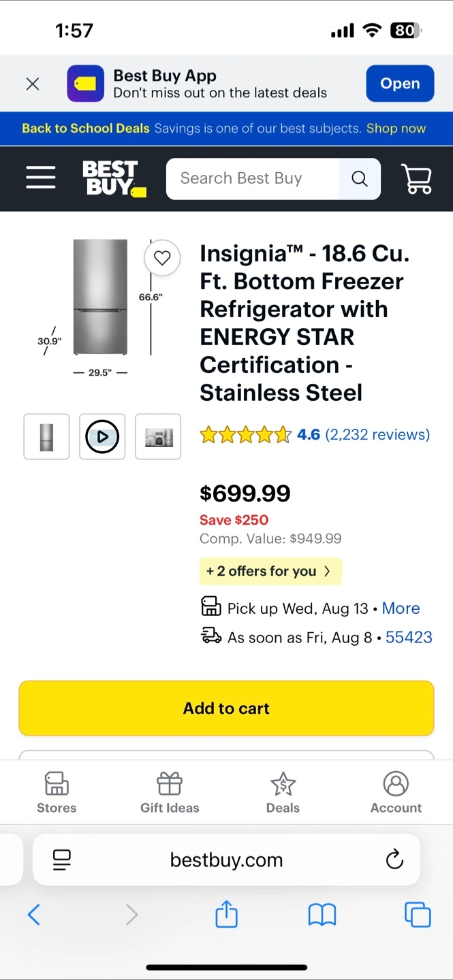Screen dimensions: 453x980
Task: Expand the "+ 2 offers for you" chevron
Action: (x=327, y=571)
